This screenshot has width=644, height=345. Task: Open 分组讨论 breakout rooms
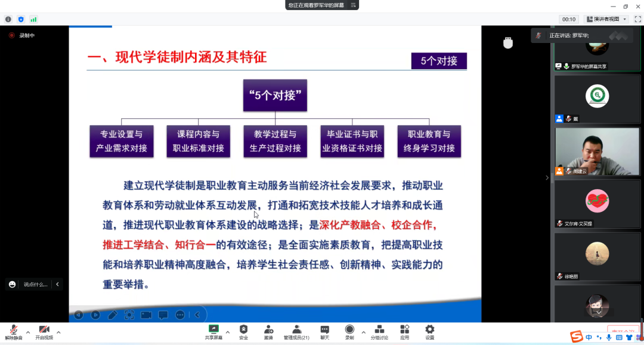tap(379, 331)
